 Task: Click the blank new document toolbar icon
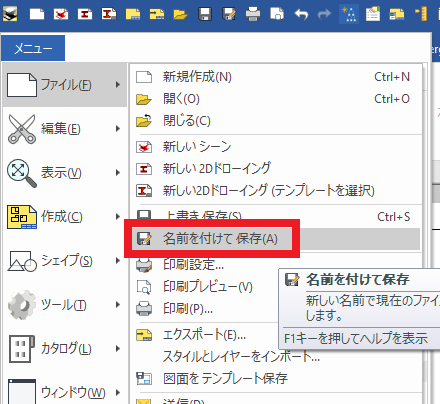37,14
